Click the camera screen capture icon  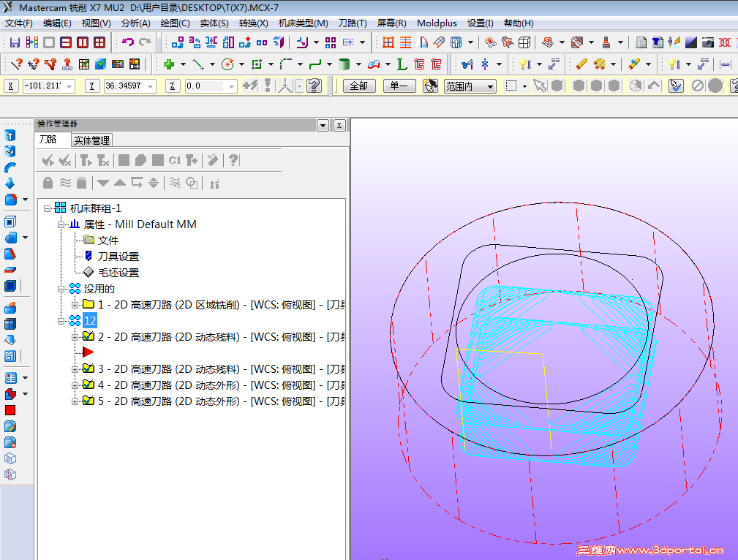[x=707, y=42]
